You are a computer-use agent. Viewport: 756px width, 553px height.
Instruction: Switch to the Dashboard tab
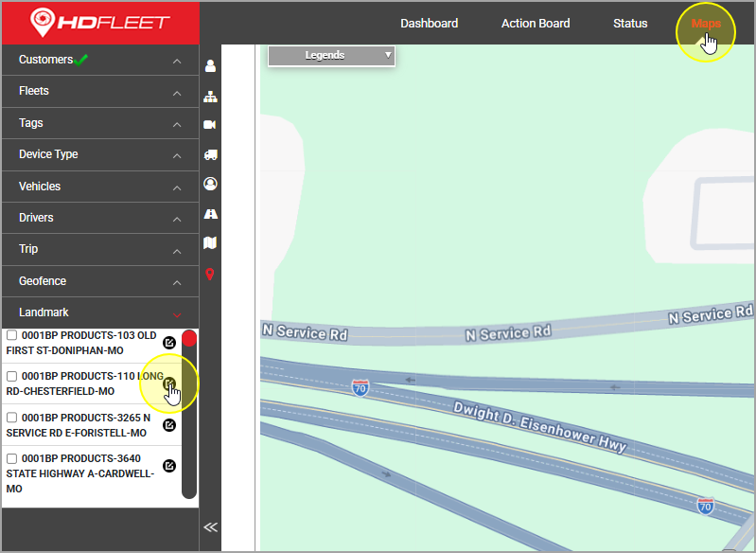click(x=429, y=24)
